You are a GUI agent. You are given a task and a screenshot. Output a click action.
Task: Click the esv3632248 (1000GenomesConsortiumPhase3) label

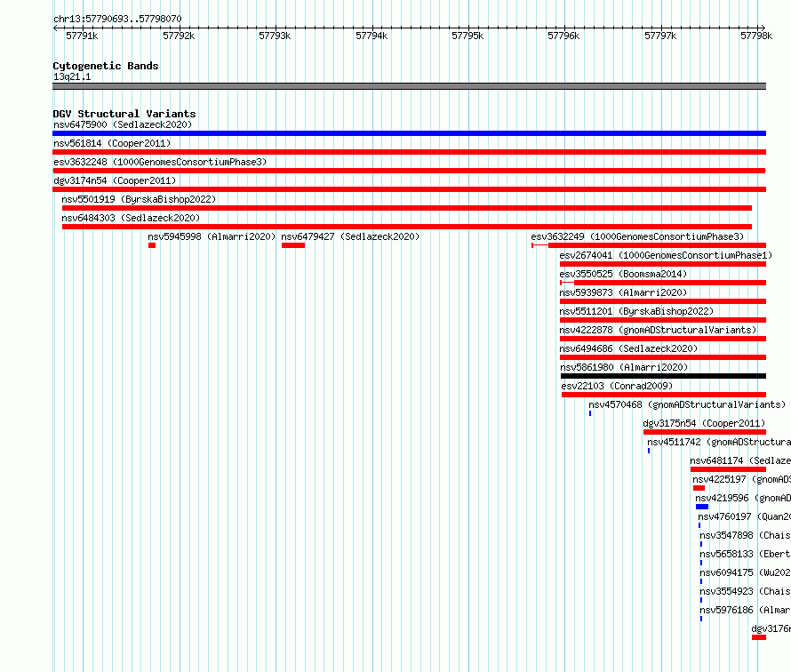point(160,162)
